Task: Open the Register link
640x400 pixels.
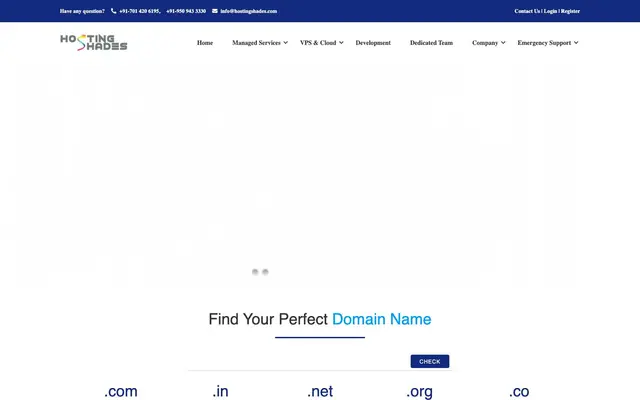Action: coord(570,11)
